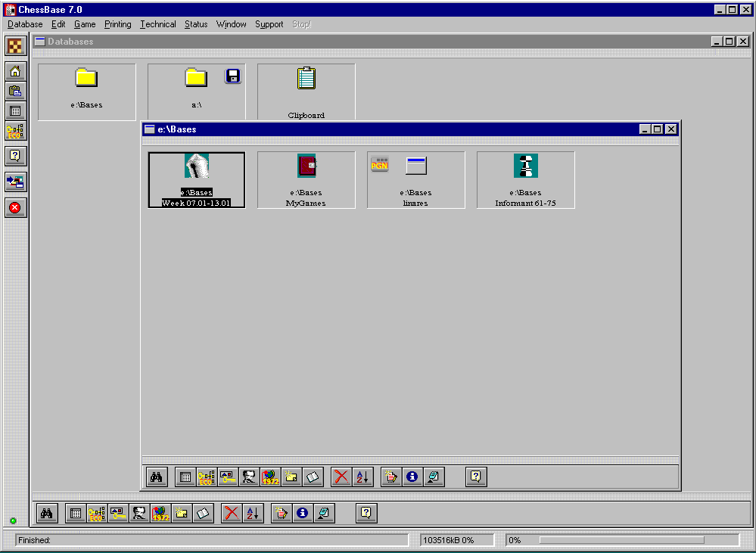This screenshot has width=756, height=553.
Task: Click the new database folder icon in the Databases toolbar
Action: 182,514
